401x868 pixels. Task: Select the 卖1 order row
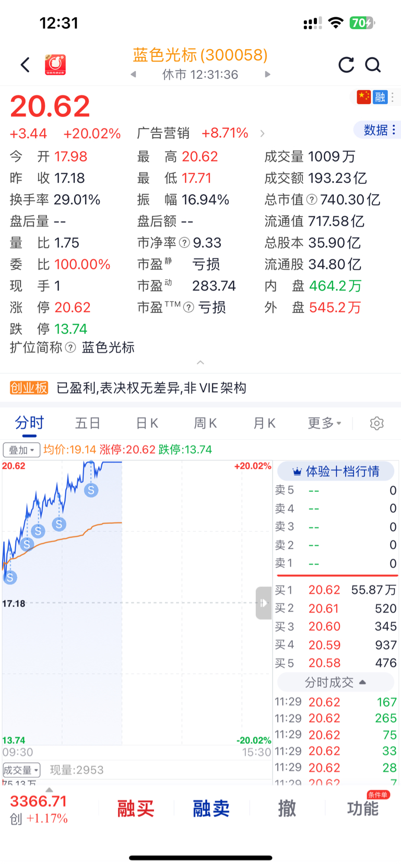click(x=336, y=564)
